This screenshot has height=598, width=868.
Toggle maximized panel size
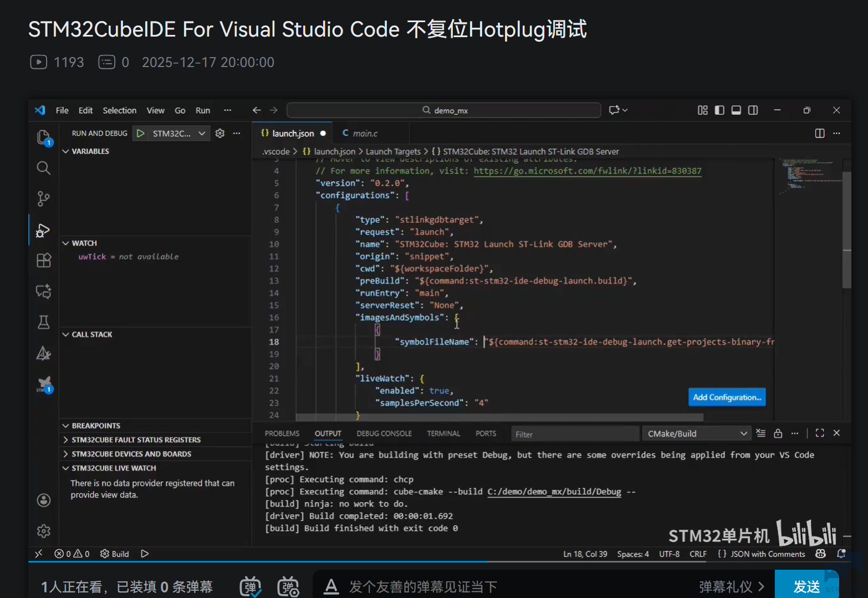[x=820, y=433]
